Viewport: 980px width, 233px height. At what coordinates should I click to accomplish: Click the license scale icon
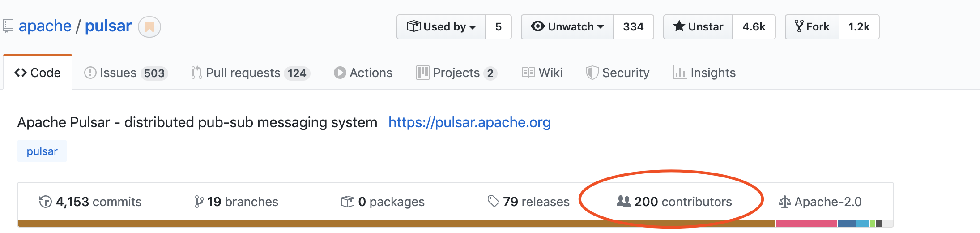pos(784,202)
